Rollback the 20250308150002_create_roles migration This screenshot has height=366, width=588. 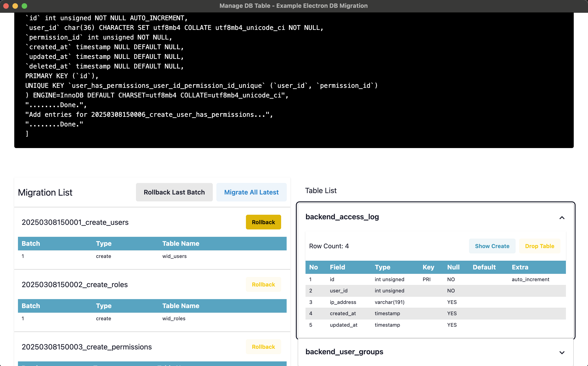point(263,284)
